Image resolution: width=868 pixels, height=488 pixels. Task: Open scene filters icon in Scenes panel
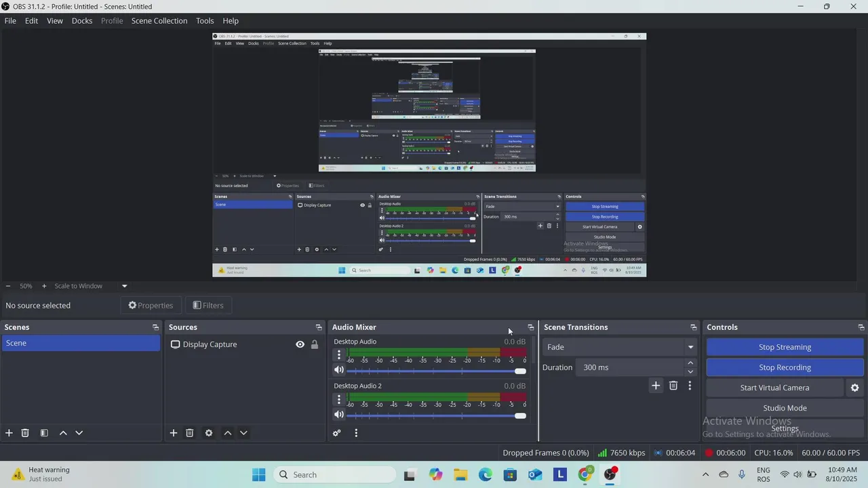(x=44, y=433)
